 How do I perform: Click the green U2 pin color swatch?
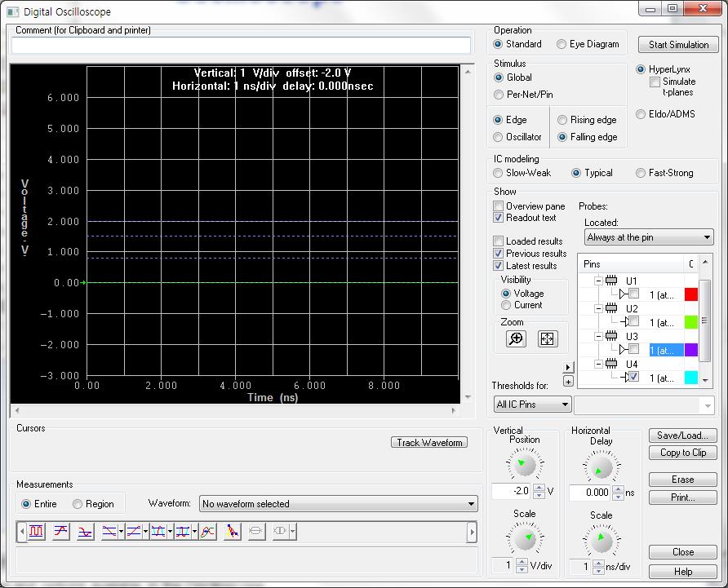(x=690, y=322)
